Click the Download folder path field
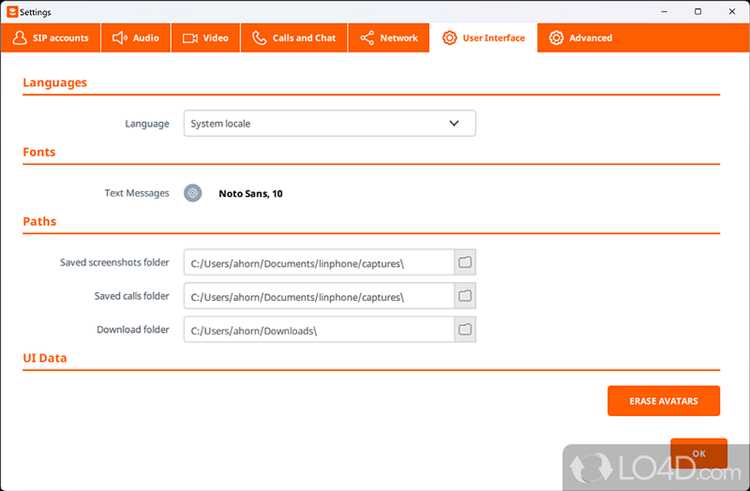Image resolution: width=750 pixels, height=491 pixels. point(319,329)
